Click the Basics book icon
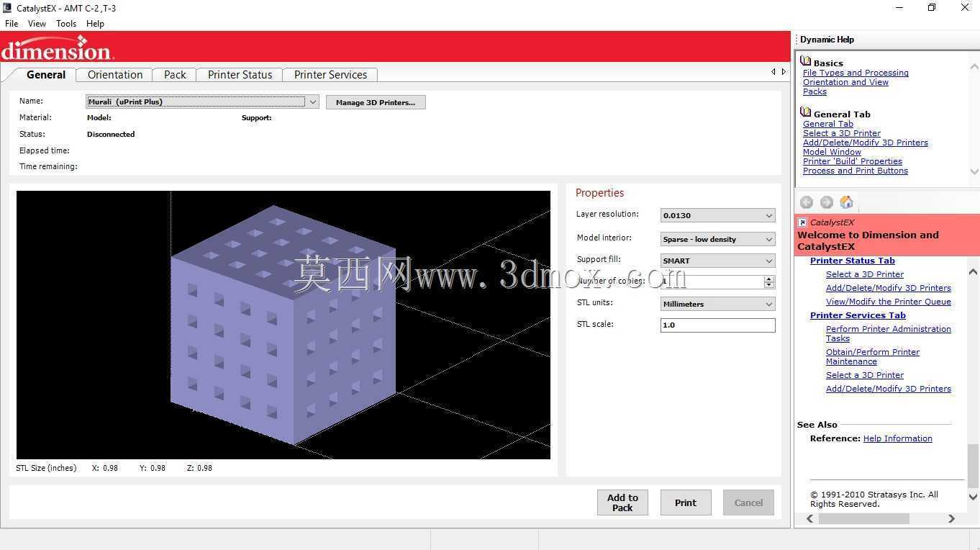980x550 pixels. click(806, 63)
